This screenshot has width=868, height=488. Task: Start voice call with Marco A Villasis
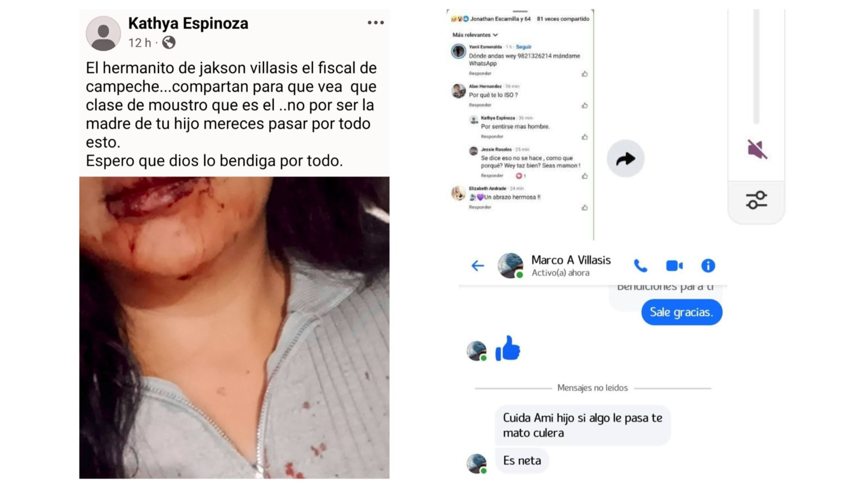coord(641,266)
